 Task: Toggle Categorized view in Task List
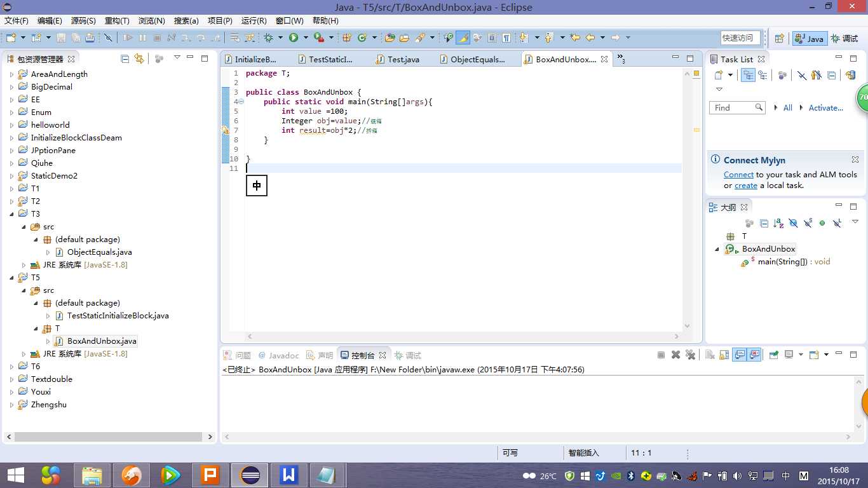point(748,75)
